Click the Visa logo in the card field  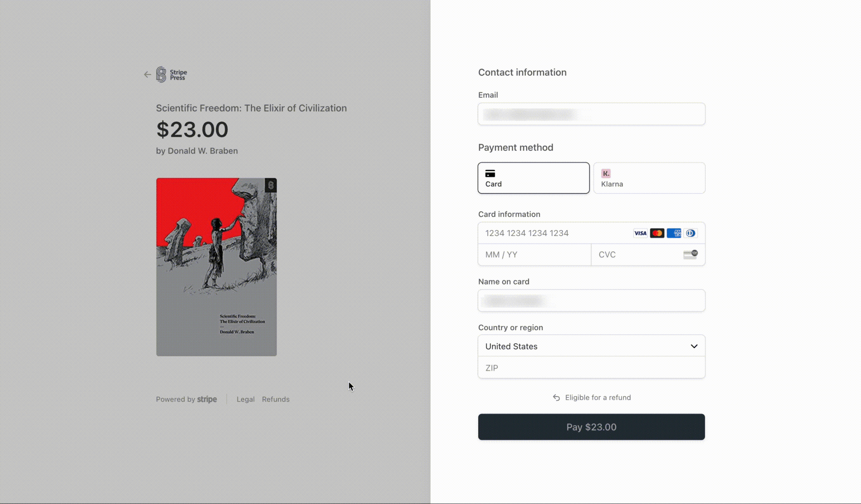[640, 233]
